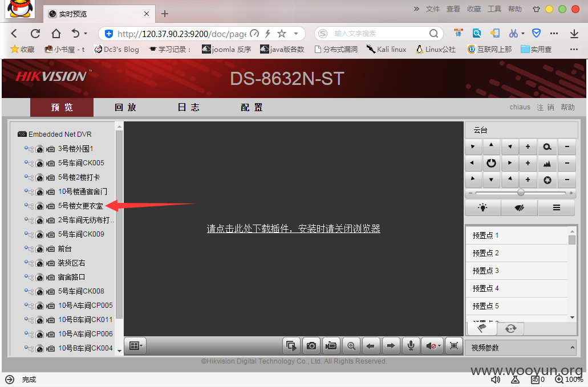Screen dimensions: 588x387
Task: Open the 文件 browser menu
Action: pos(433,9)
